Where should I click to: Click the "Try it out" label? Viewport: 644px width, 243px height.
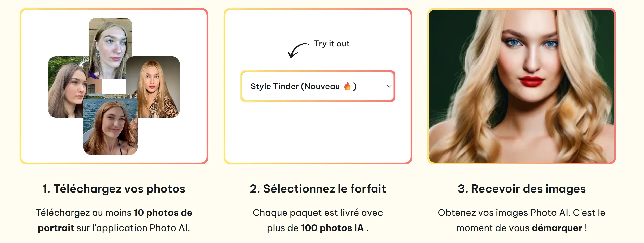point(332,44)
